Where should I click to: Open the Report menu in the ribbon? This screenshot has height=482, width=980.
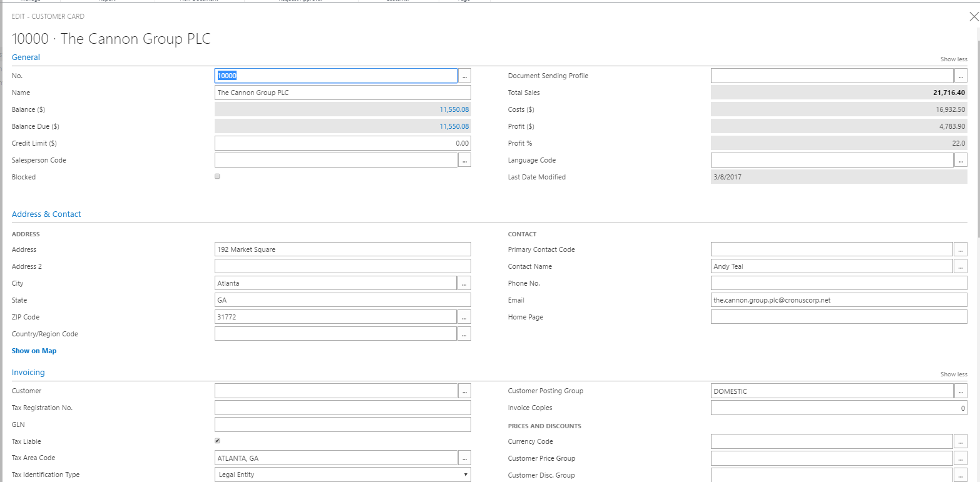coord(106,1)
